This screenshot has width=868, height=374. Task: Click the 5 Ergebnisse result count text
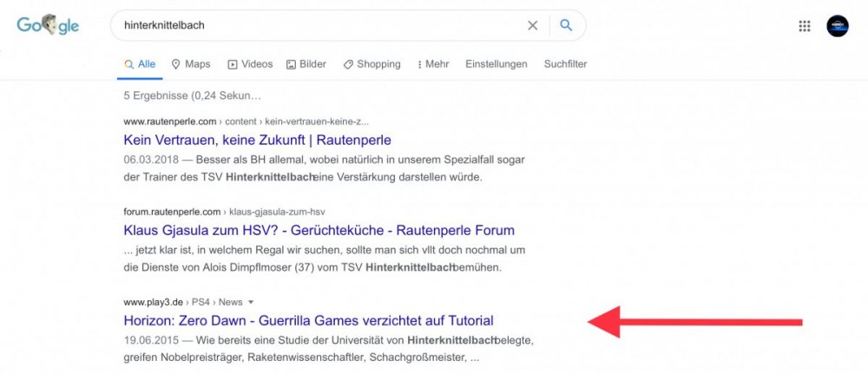coord(192,95)
